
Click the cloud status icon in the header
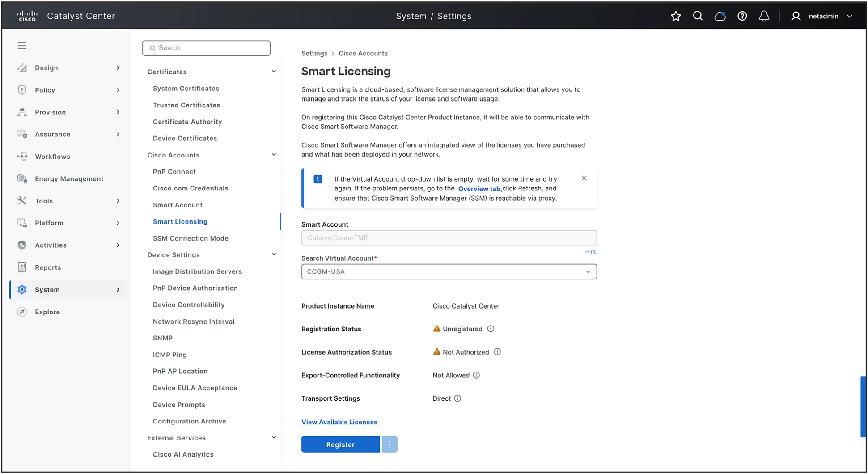[x=720, y=16]
